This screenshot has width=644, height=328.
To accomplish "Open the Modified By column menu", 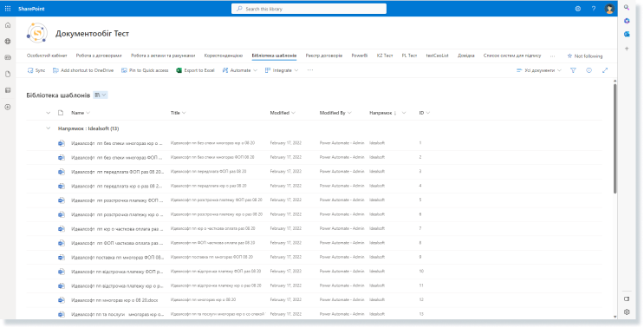I will [x=335, y=113].
